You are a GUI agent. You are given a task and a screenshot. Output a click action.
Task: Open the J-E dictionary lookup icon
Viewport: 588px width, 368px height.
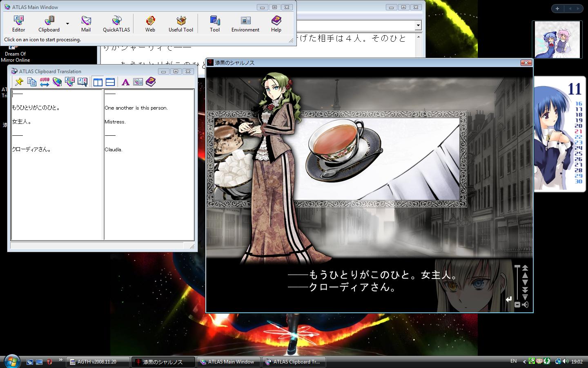pos(82,82)
